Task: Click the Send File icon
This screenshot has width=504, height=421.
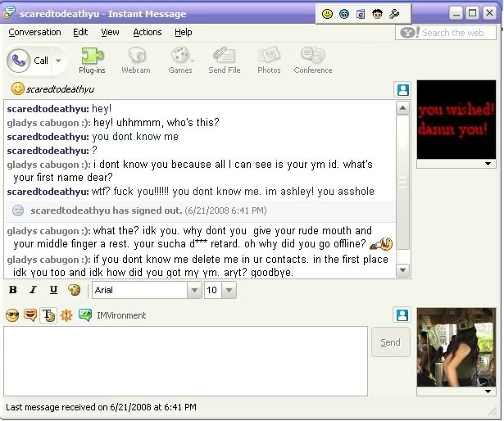Action: tap(224, 59)
